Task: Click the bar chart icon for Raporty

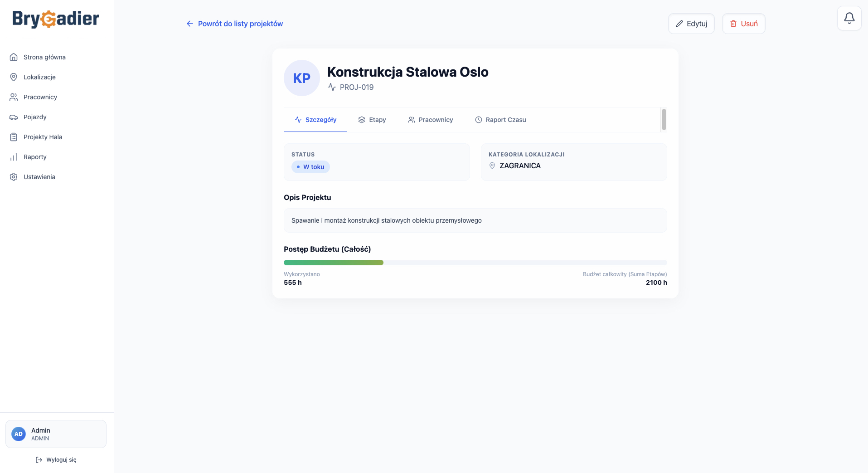Action: 14,157
